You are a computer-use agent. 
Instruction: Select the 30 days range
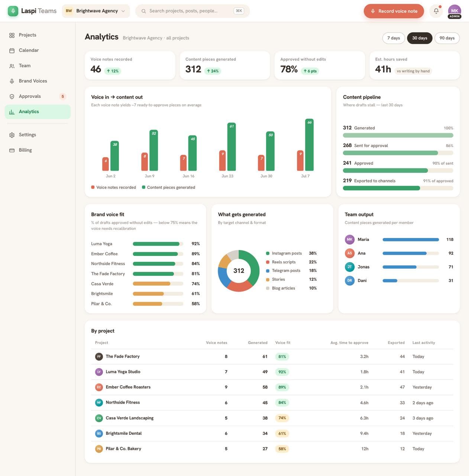point(420,38)
